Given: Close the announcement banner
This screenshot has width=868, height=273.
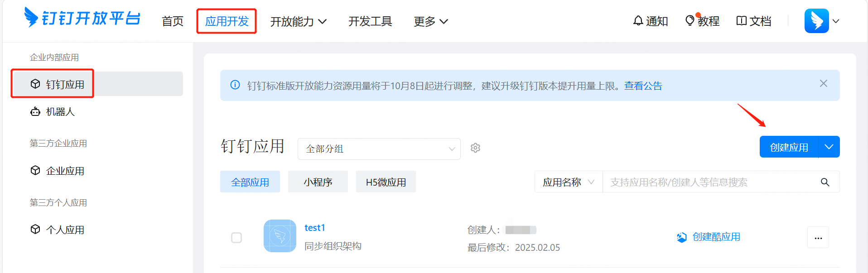Looking at the screenshot, I should [824, 84].
